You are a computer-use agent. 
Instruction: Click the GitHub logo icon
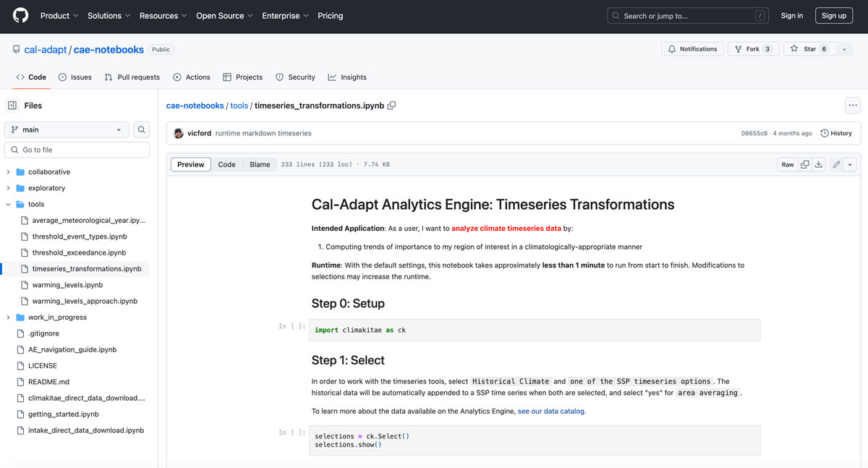click(20, 15)
